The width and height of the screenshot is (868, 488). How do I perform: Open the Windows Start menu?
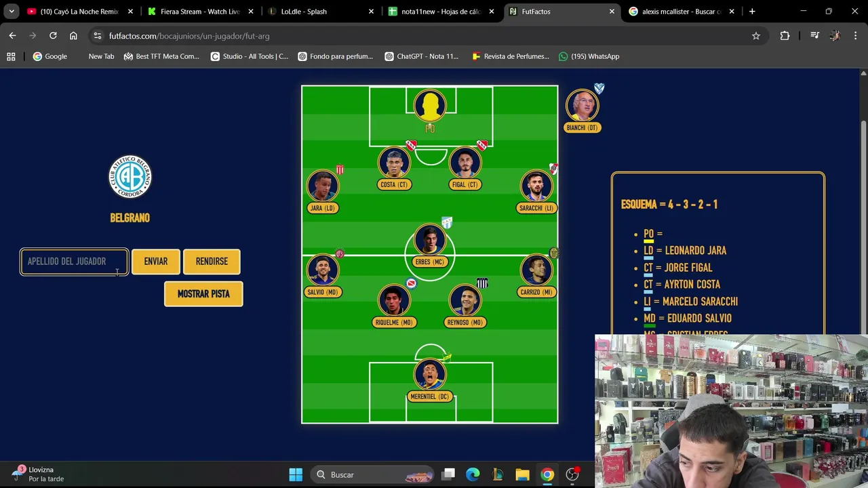click(x=296, y=474)
